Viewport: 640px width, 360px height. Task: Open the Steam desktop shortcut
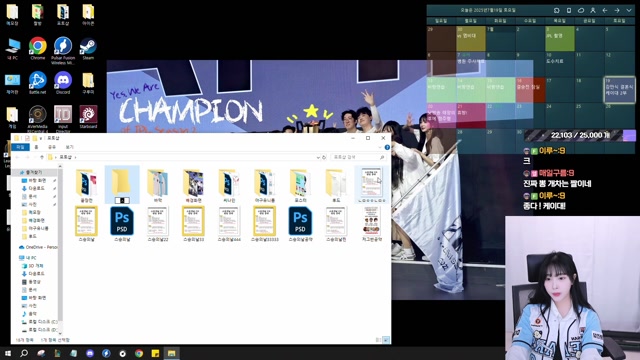click(x=88, y=49)
